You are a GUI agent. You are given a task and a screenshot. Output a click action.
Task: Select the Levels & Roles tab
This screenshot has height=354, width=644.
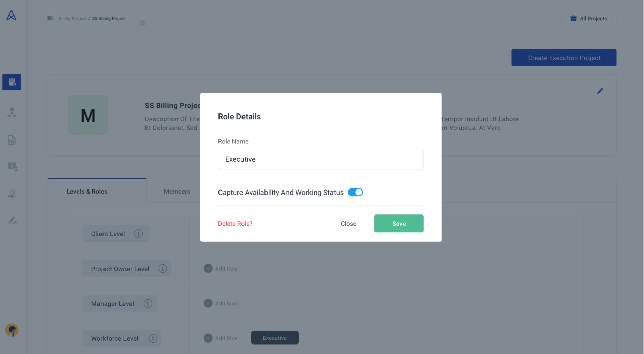point(87,192)
